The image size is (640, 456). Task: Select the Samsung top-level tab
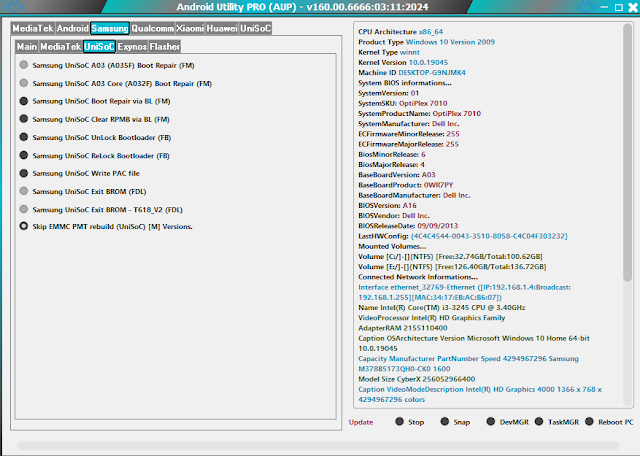click(110, 28)
